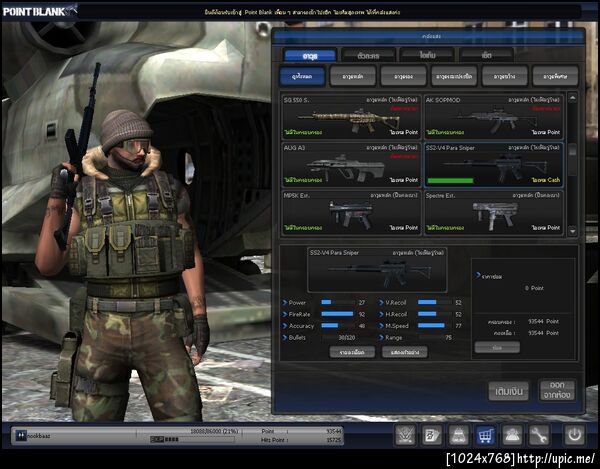Filter by อาวุธระยะประชิด (melee weapons)

(x=453, y=76)
